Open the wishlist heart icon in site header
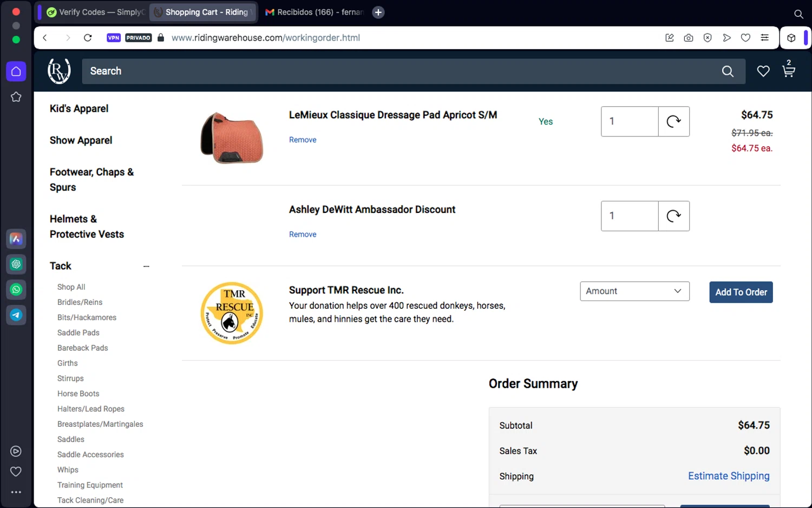 [763, 71]
